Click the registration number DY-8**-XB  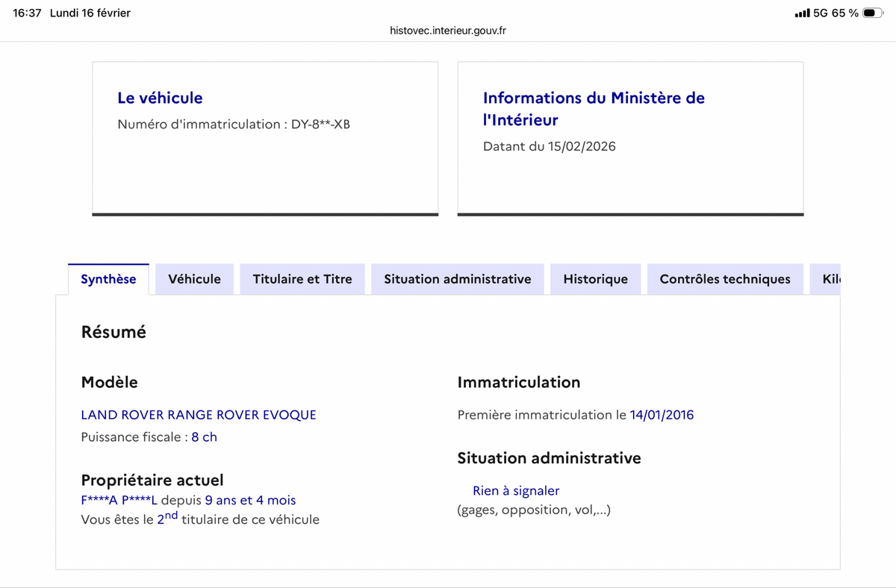click(320, 125)
